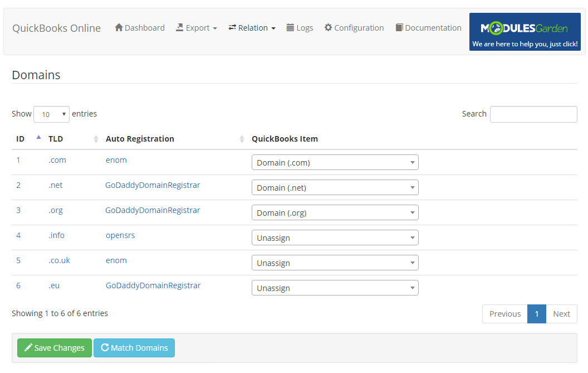This screenshot has height=373, width=588.
Task: Click the .com TLD link
Action: (57, 160)
